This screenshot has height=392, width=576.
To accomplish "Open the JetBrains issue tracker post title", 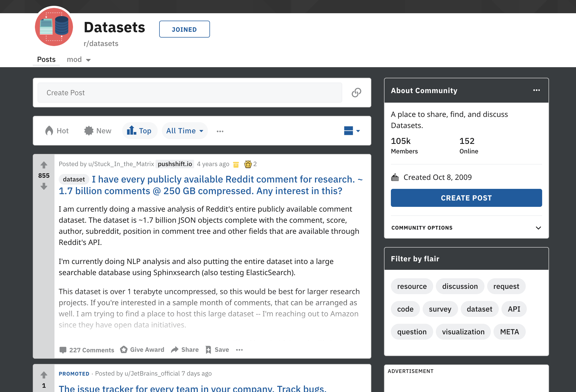I will 193,388.
